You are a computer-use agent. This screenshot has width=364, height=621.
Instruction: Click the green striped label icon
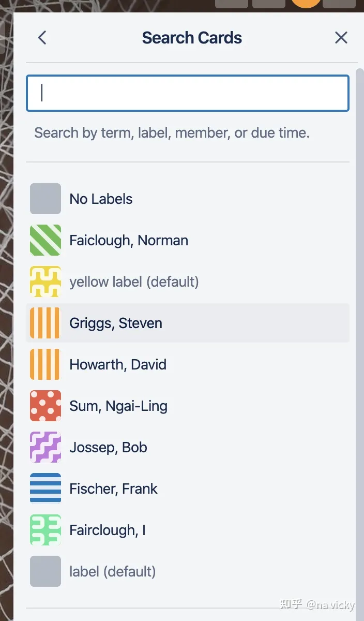click(45, 240)
